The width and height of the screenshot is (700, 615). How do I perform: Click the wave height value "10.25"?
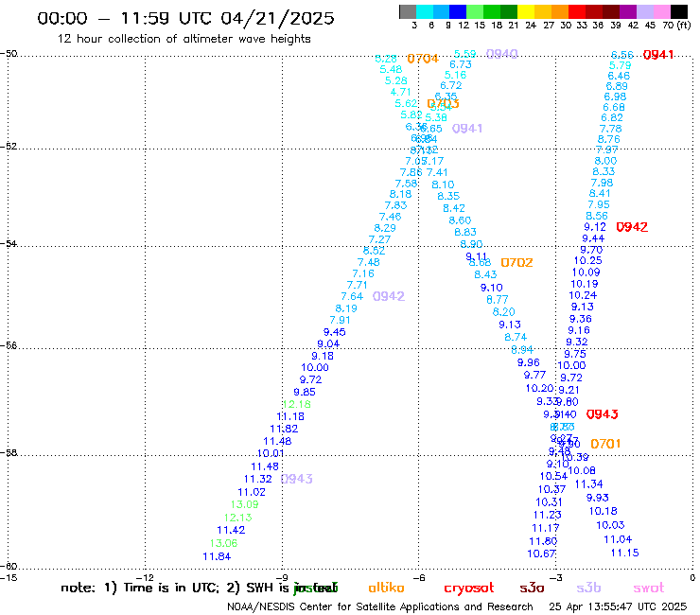[x=588, y=261]
